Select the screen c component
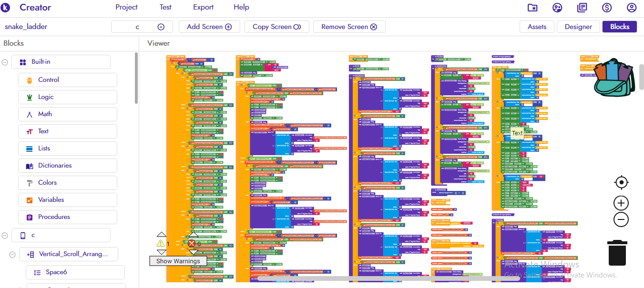 [61, 235]
